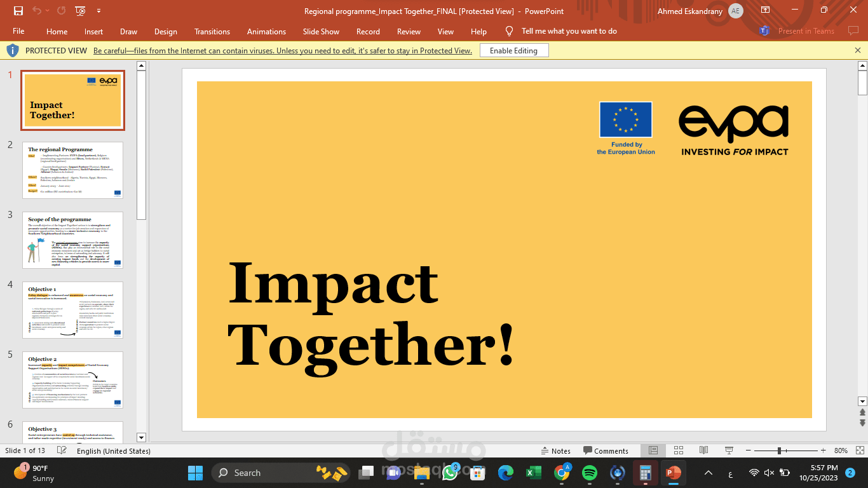
Task: Start the slide show from beginning icon
Action: 80,11
